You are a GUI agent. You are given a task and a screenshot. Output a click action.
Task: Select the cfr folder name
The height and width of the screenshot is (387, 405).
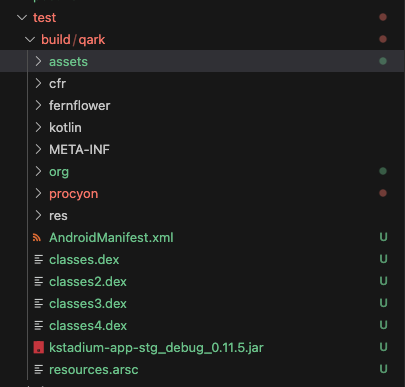click(x=57, y=84)
